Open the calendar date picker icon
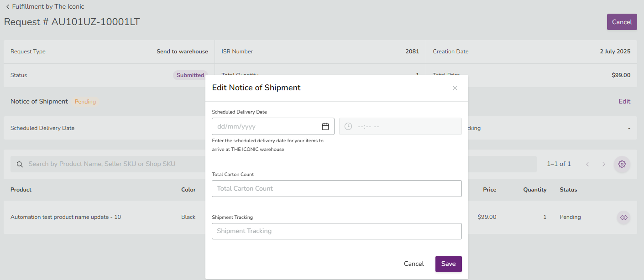The width and height of the screenshot is (644, 280). click(x=325, y=126)
